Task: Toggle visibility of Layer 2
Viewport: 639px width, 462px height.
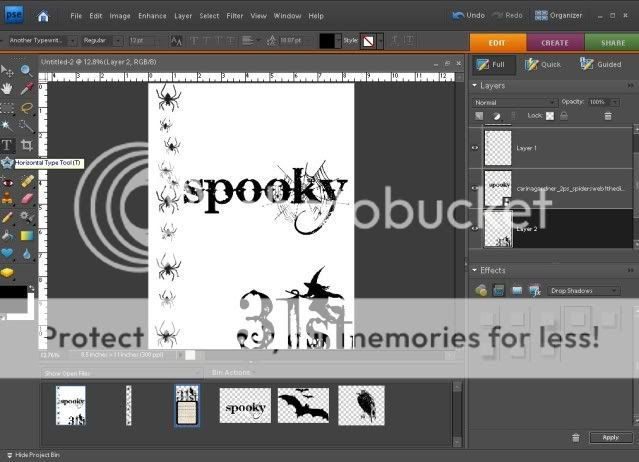Action: coord(475,229)
